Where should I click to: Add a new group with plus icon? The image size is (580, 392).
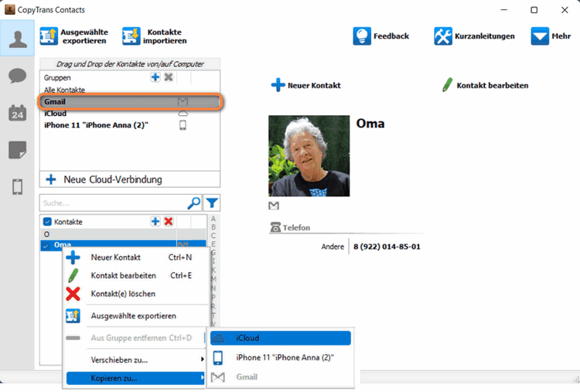pyautogui.click(x=155, y=77)
